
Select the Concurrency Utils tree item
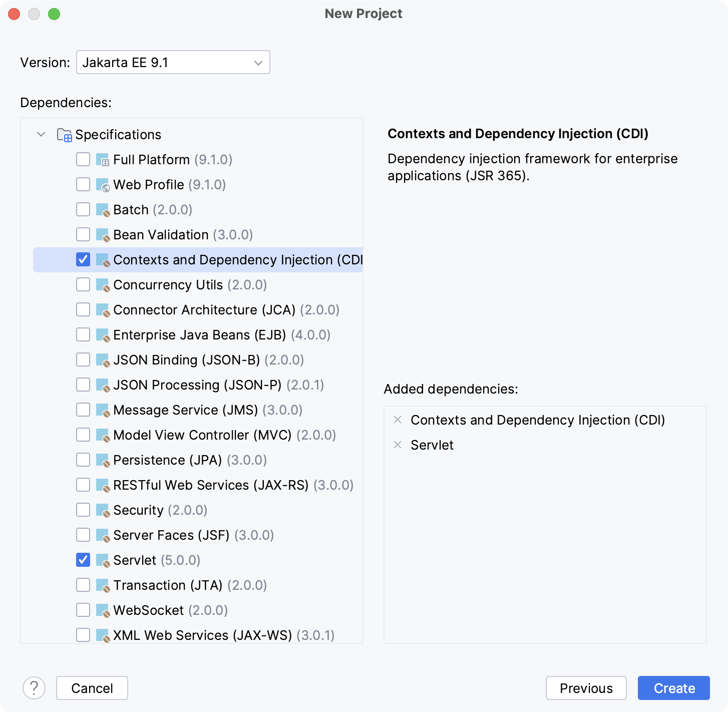pos(190,284)
